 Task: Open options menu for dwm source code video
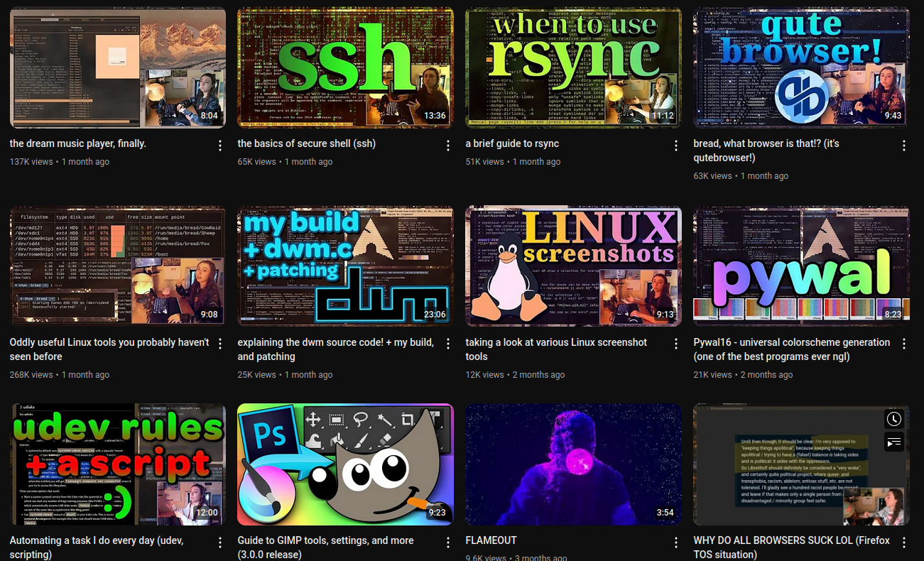pos(448,344)
